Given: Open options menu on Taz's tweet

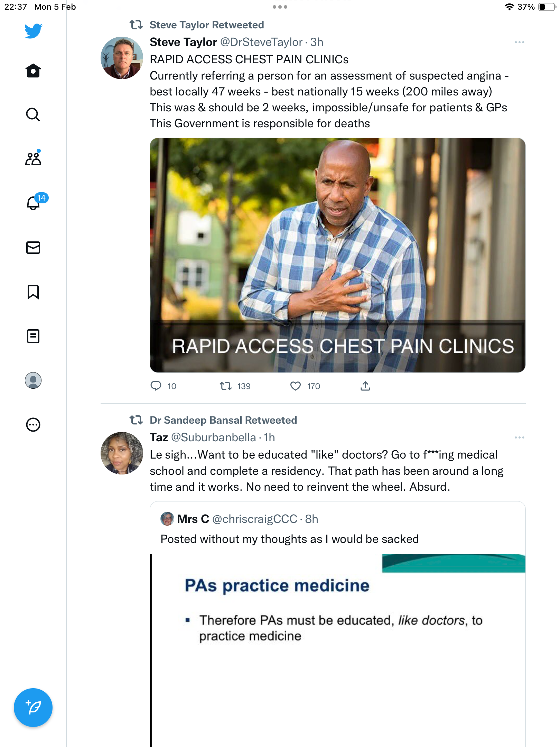Looking at the screenshot, I should click(519, 437).
